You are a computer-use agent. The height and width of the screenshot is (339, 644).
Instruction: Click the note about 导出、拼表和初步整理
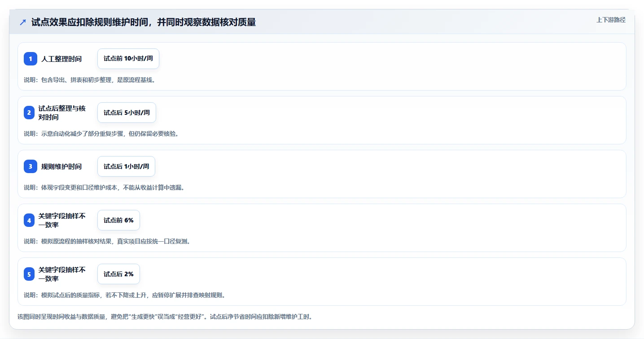click(89, 80)
